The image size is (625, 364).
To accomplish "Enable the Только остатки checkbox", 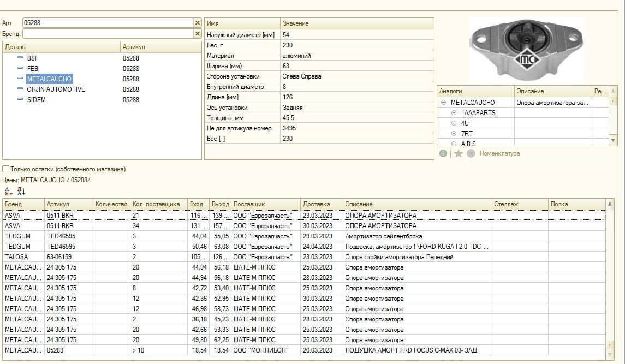I will (x=6, y=169).
